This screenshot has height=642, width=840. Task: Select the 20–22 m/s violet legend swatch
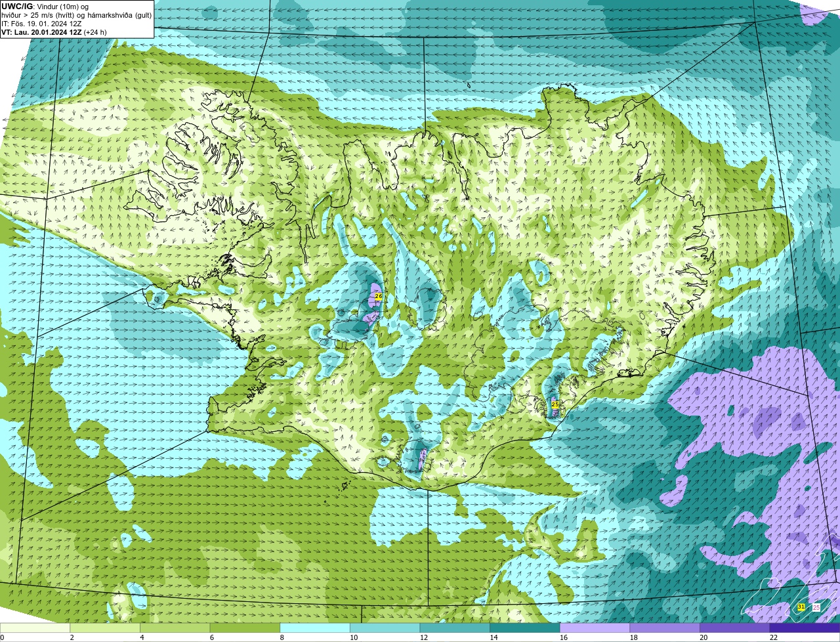pos(734,628)
